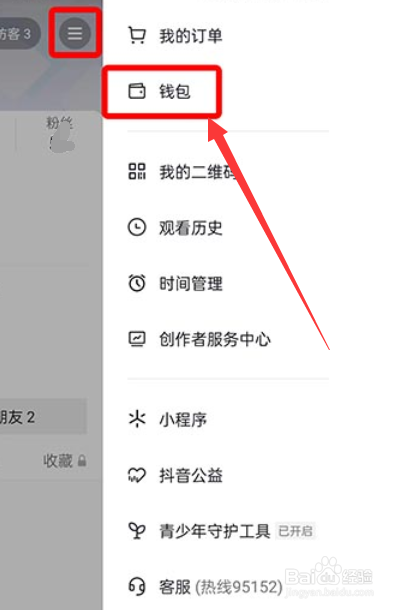Image resolution: width=402 pixels, height=610 pixels.
Task: Tap the 朋友 2 button
Action: click(43, 417)
